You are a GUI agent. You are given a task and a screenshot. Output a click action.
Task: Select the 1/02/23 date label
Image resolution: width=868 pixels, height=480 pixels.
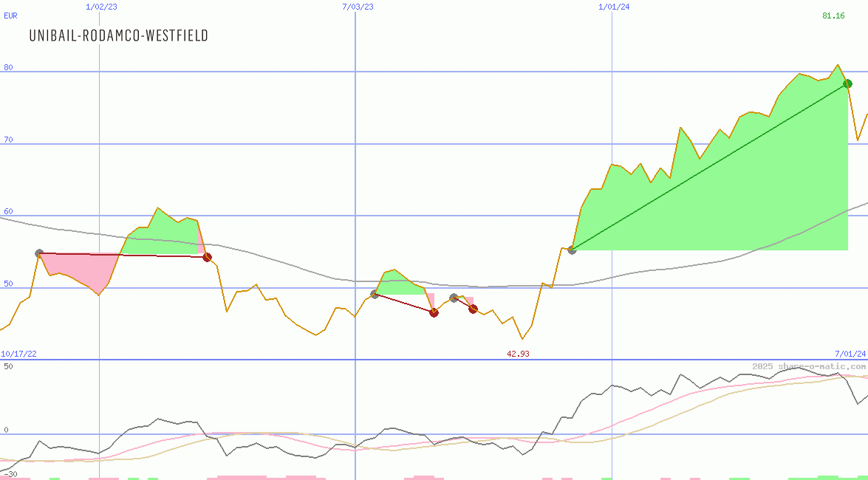click(x=101, y=7)
